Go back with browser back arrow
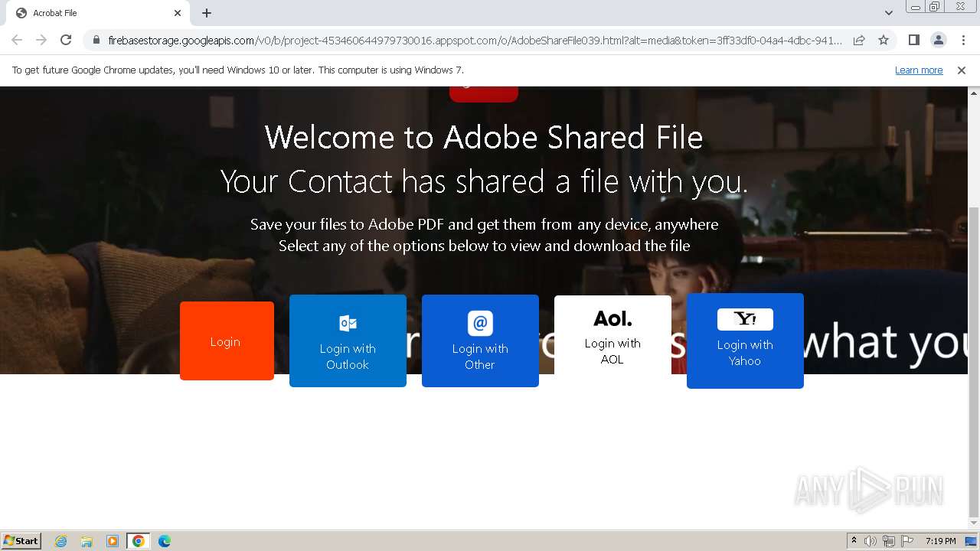 click(x=17, y=40)
